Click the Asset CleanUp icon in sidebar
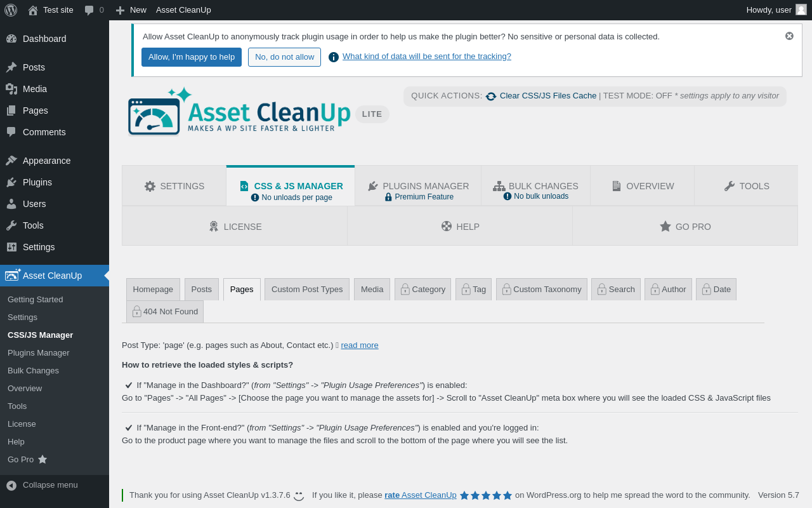 tap(13, 275)
